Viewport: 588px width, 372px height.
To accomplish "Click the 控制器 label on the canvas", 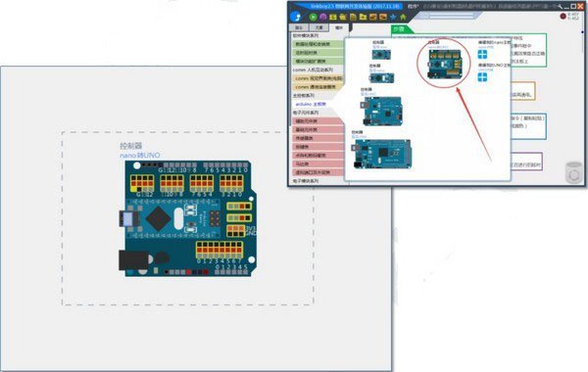I will coord(131,146).
